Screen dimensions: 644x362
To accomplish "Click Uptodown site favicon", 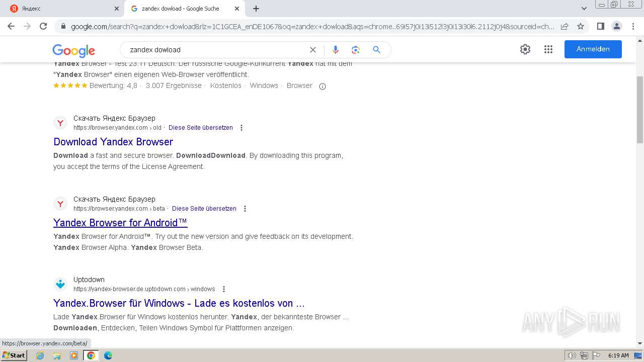I will pos(60,284).
